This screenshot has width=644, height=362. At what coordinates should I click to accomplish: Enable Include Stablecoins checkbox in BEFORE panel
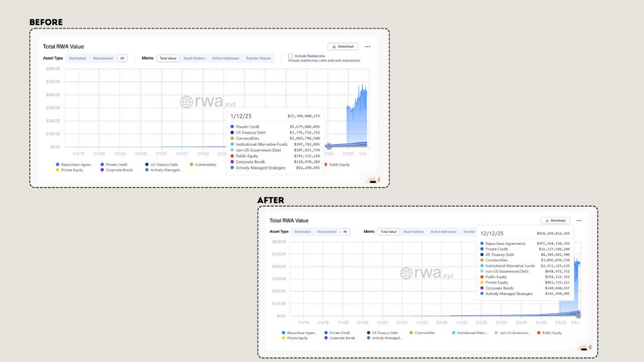pos(290,56)
